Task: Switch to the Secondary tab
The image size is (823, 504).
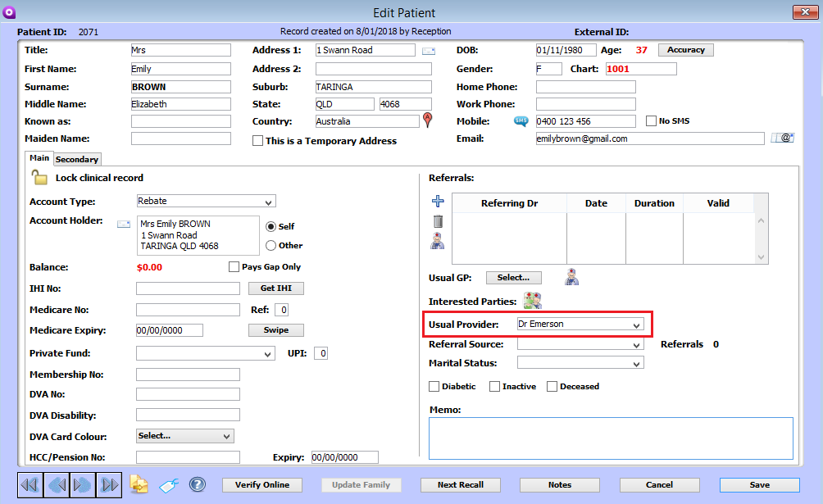Action: tap(76, 159)
